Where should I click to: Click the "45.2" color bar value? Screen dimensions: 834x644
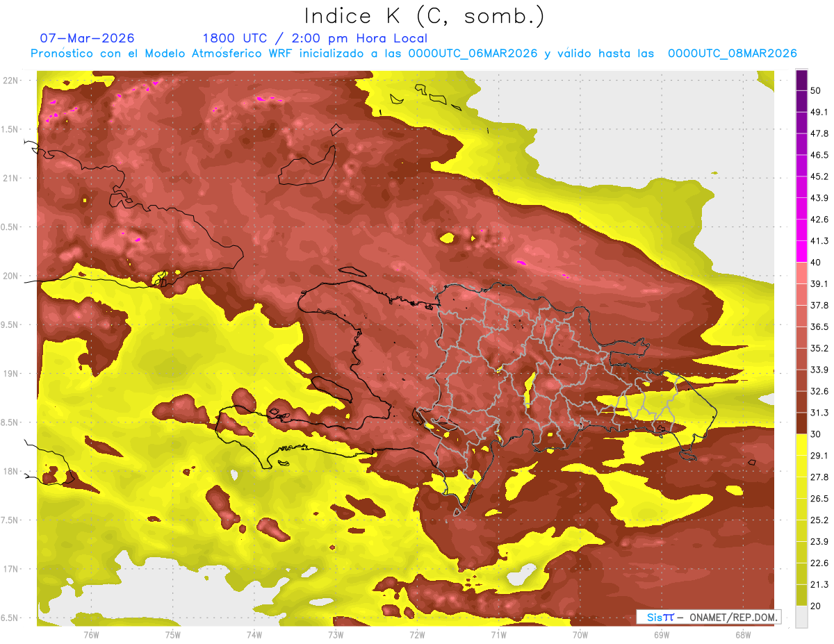tap(819, 176)
